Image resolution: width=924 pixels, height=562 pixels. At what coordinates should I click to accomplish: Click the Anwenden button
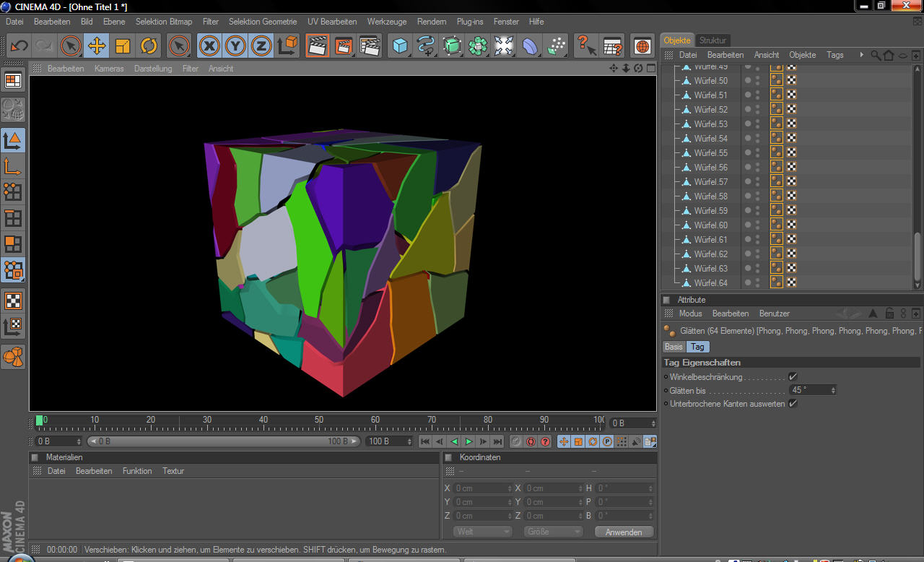(x=624, y=532)
